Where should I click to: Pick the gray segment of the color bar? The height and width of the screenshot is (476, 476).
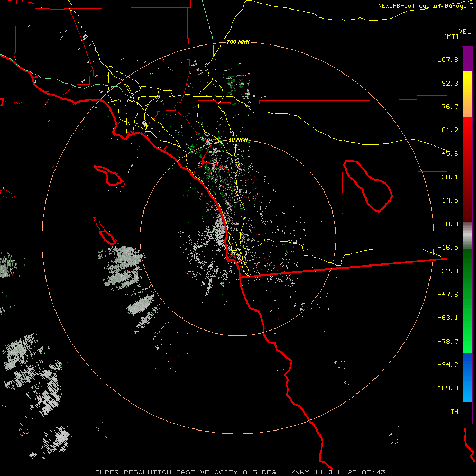tap(467, 235)
